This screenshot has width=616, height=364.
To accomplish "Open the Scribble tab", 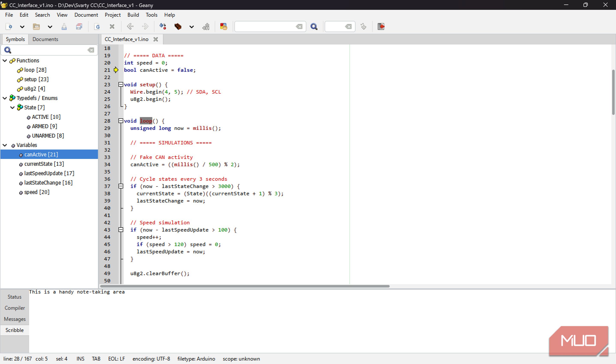I will (15, 330).
